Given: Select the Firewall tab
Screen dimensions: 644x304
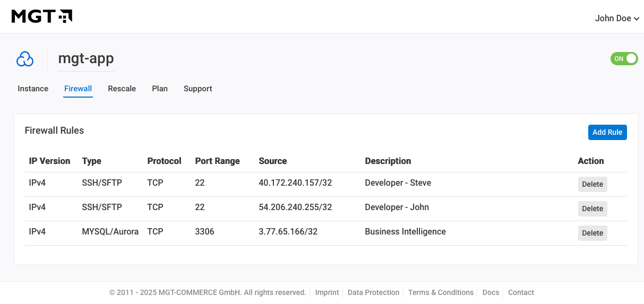Looking at the screenshot, I should pyautogui.click(x=78, y=89).
